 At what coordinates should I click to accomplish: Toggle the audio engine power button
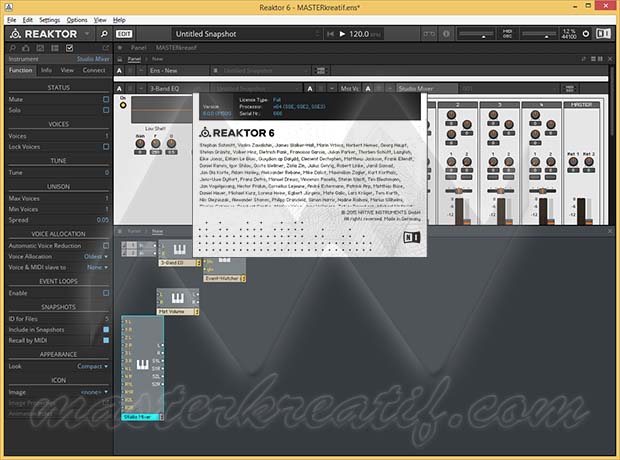click(x=586, y=34)
